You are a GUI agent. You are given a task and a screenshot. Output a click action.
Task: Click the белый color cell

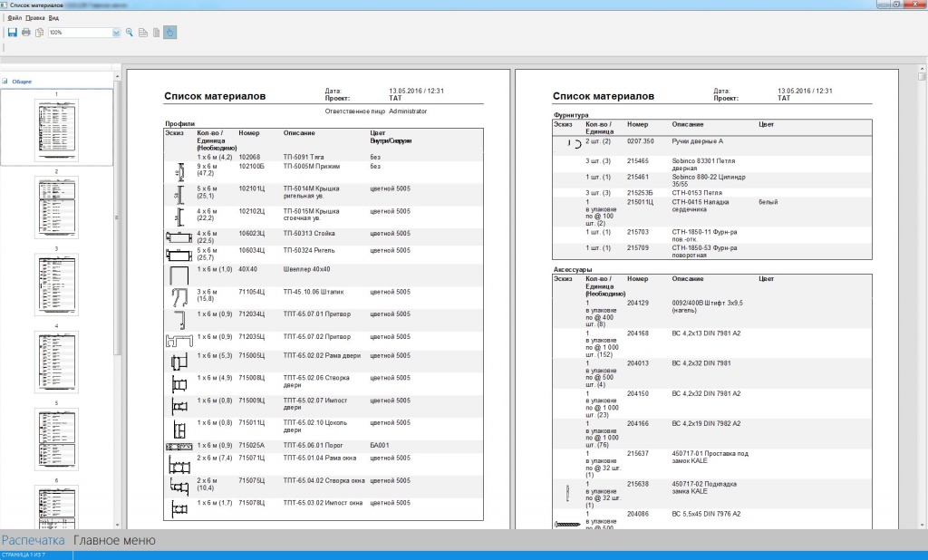click(x=768, y=202)
